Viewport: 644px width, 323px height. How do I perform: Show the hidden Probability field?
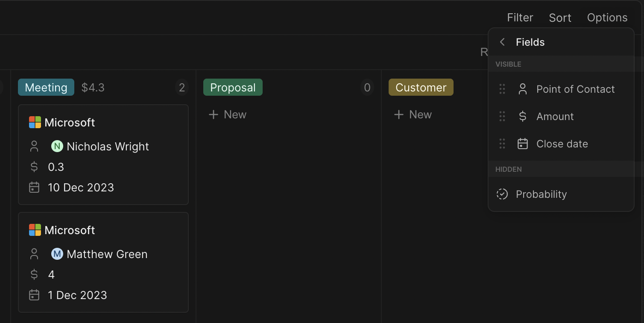(x=541, y=194)
